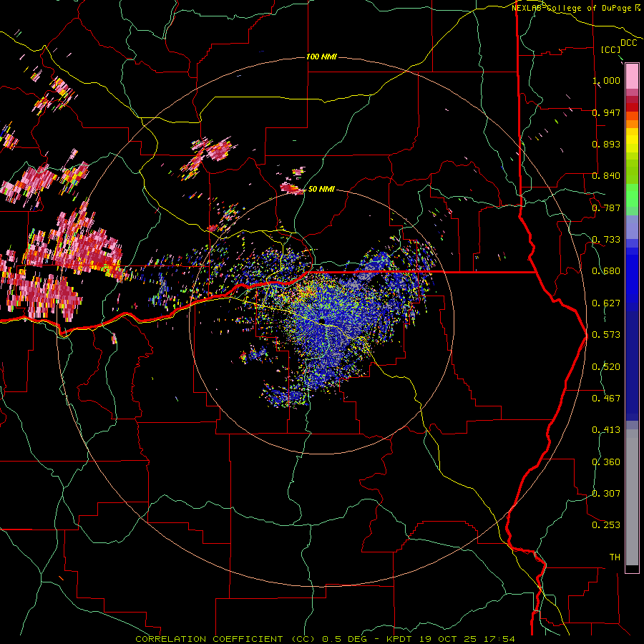Click the 0.840 scale value
This screenshot has width=644, height=644.
(606, 176)
